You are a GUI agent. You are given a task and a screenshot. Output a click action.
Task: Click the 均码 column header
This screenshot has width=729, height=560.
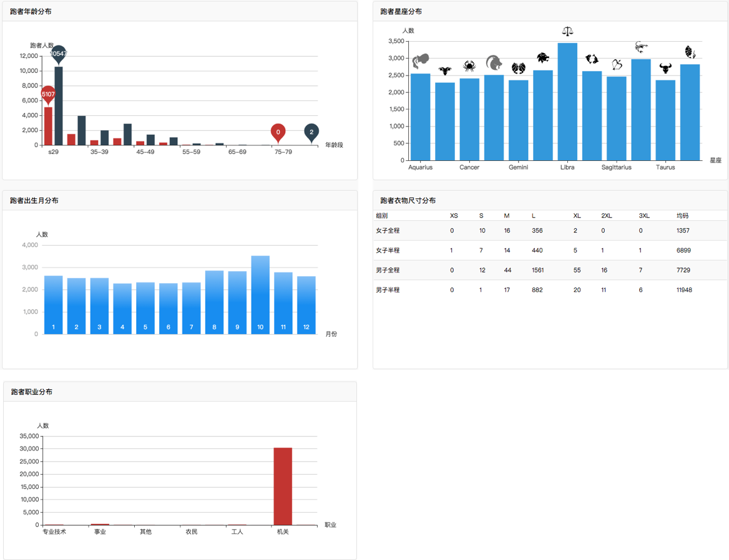click(x=682, y=216)
